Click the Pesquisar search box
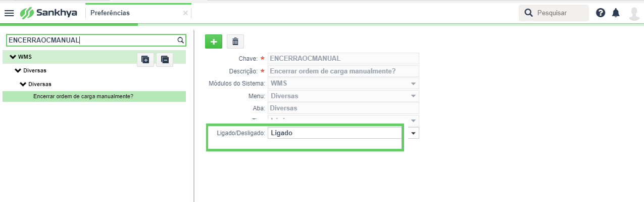 click(x=554, y=13)
